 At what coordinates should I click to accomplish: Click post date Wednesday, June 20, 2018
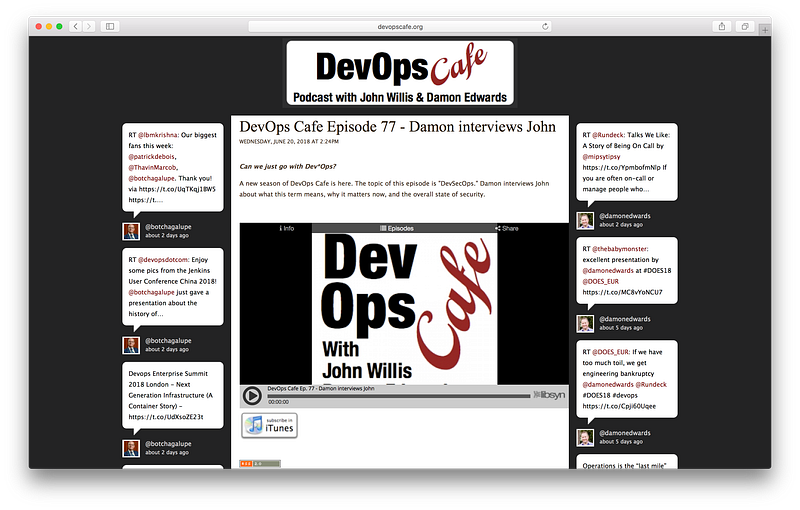click(289, 142)
